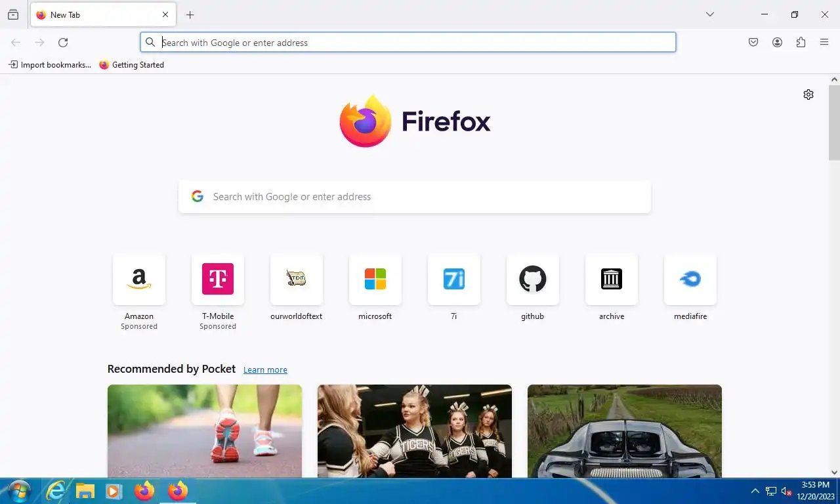Screen dimensions: 840x504
Task: Open the application hamburger menu
Action: (824, 43)
